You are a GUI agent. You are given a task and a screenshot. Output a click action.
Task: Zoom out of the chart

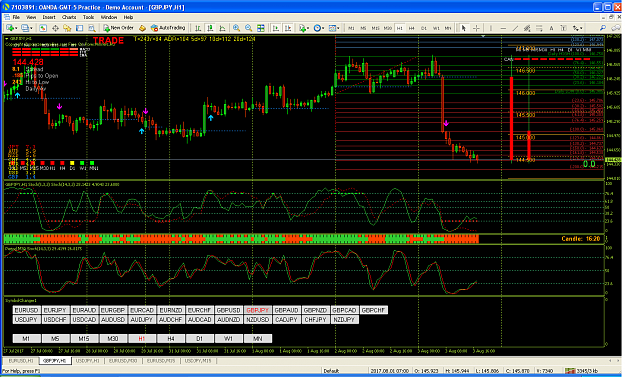click(248, 28)
